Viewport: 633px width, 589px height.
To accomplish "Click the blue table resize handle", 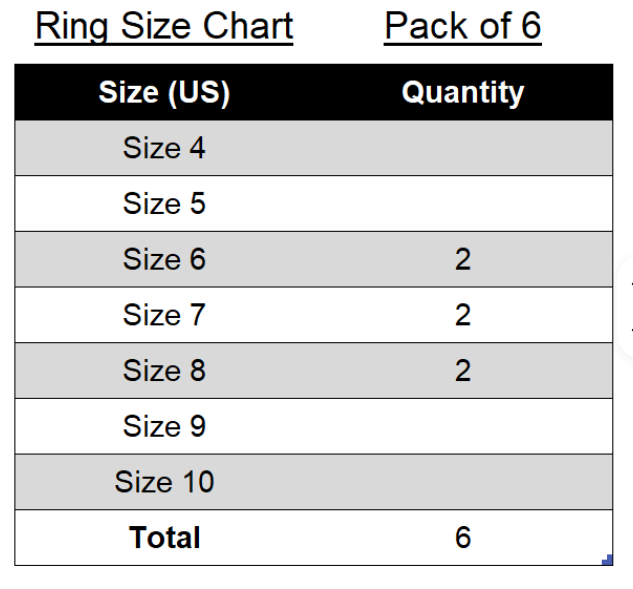I will pyautogui.click(x=607, y=560).
